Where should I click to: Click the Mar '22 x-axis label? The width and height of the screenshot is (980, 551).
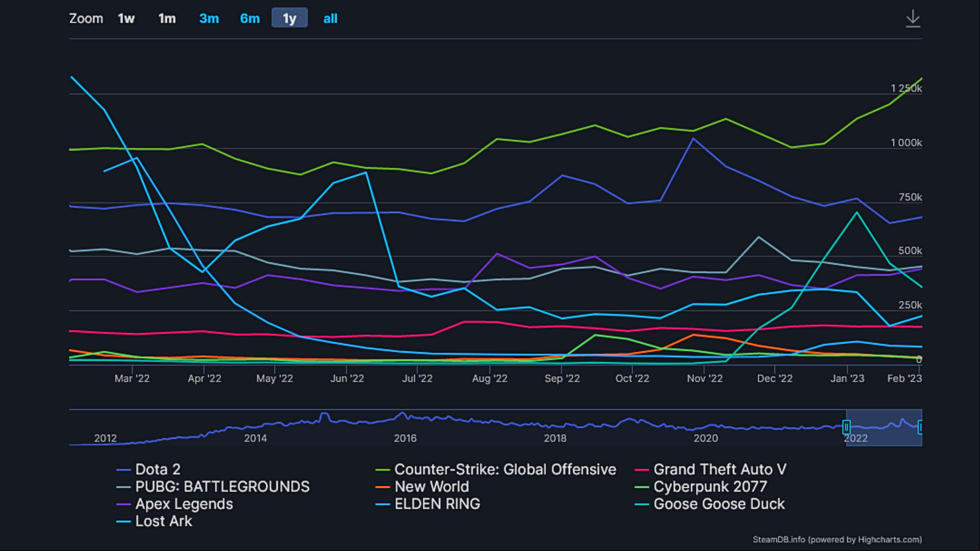(x=132, y=378)
